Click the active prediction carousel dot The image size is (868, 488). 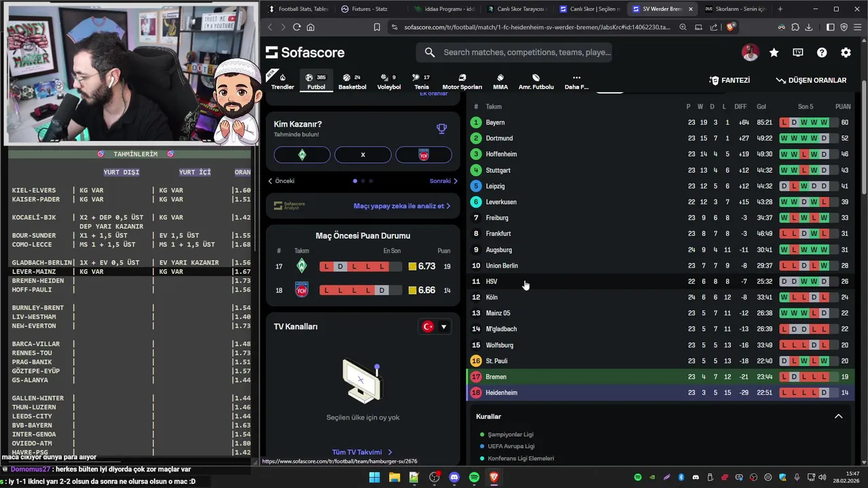pyautogui.click(x=355, y=181)
